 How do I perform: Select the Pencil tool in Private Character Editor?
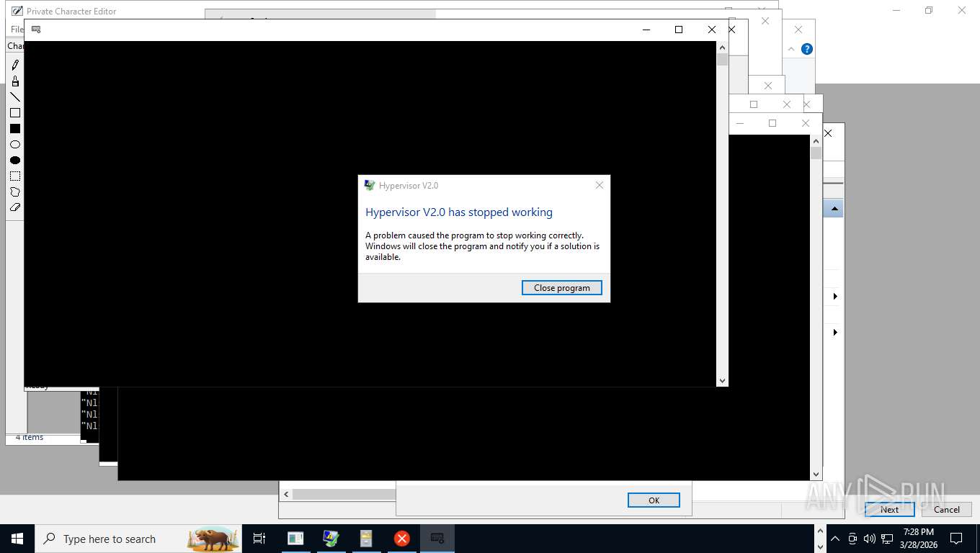point(15,65)
